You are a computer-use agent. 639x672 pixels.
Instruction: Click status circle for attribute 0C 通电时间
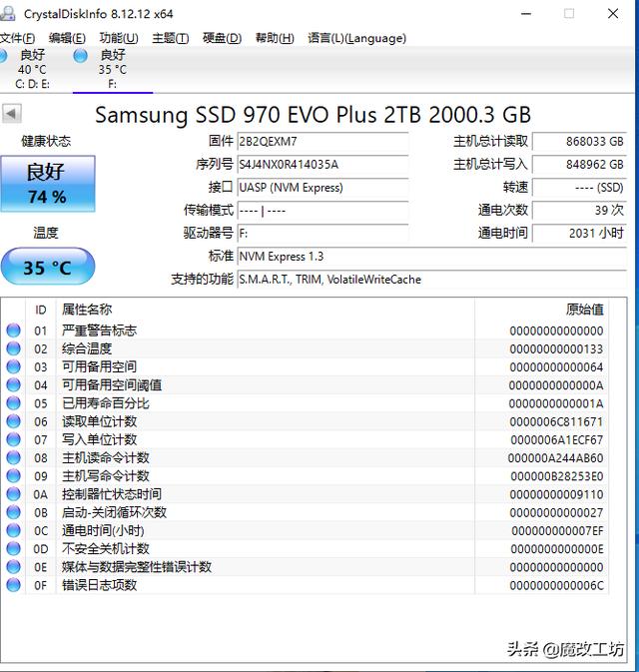[14, 530]
